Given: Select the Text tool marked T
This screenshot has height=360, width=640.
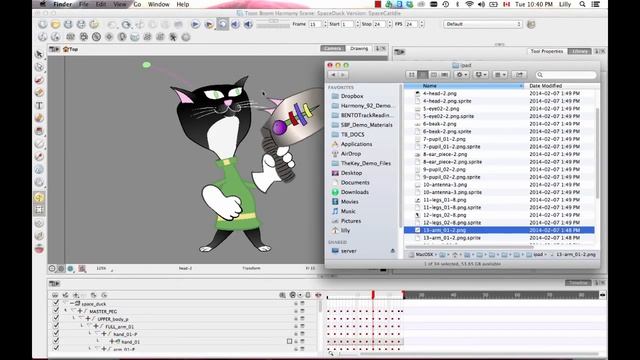Looking at the screenshot, I should tap(39, 106).
